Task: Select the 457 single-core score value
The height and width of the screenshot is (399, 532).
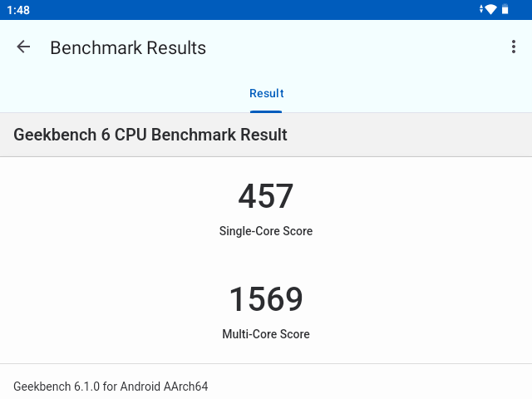Action: click(266, 197)
